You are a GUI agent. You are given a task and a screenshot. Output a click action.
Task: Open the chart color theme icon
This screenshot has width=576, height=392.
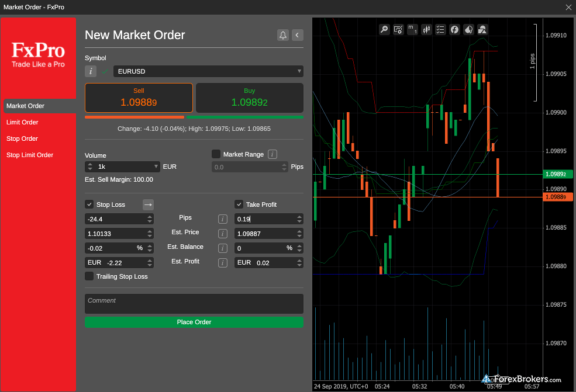tap(468, 29)
